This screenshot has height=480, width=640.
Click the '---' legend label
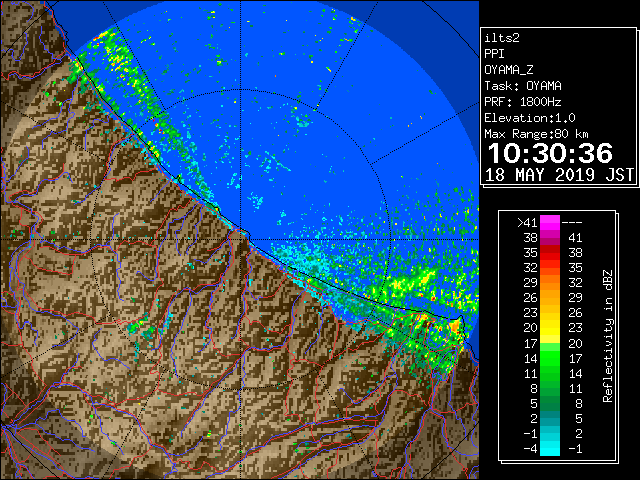pyautogui.click(x=572, y=223)
